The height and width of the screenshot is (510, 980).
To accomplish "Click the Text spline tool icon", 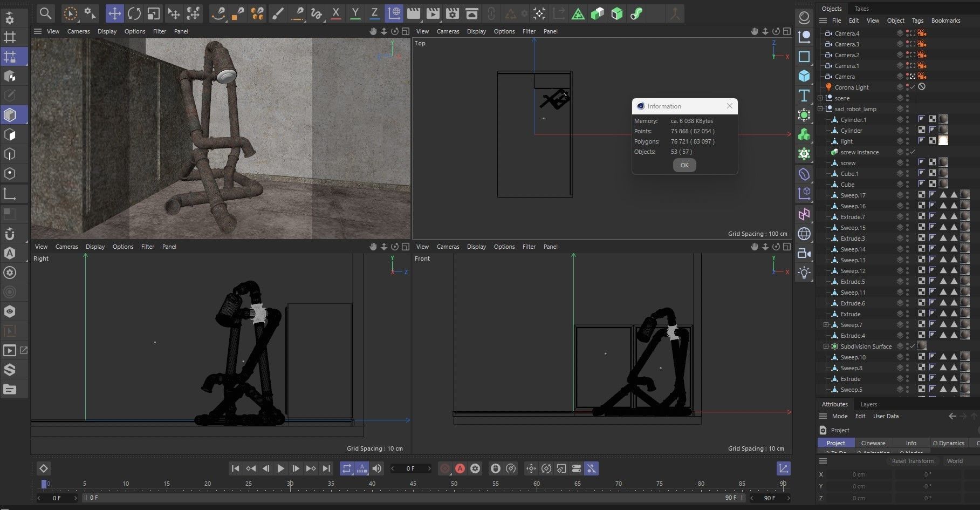I will point(804,96).
